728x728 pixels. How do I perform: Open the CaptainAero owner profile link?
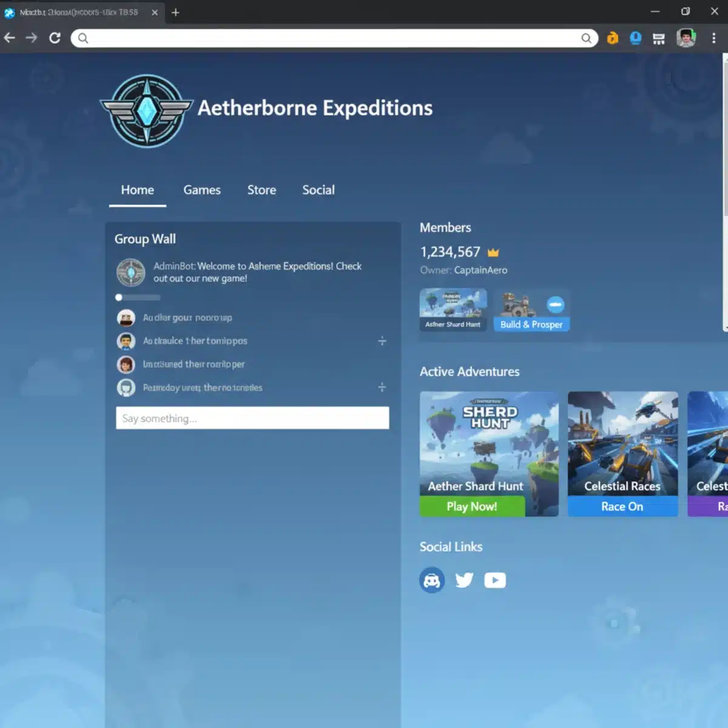(x=480, y=270)
